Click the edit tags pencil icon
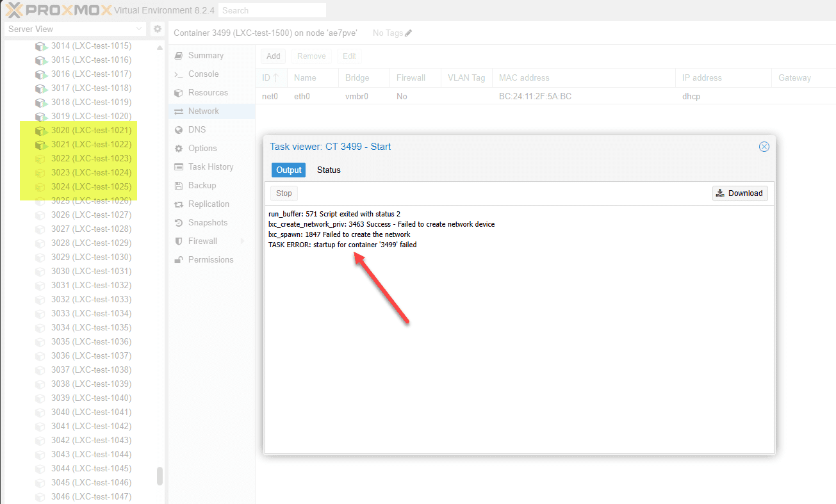The width and height of the screenshot is (836, 504). [x=409, y=33]
